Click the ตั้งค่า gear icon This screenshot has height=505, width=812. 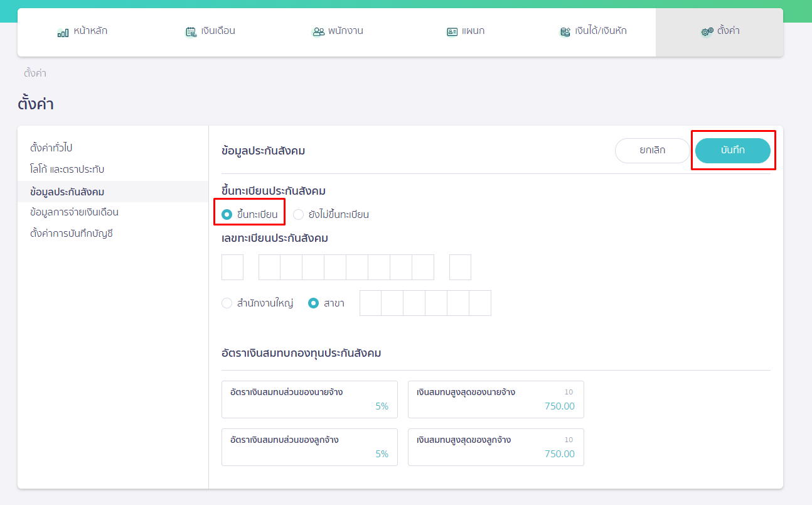pos(707,32)
